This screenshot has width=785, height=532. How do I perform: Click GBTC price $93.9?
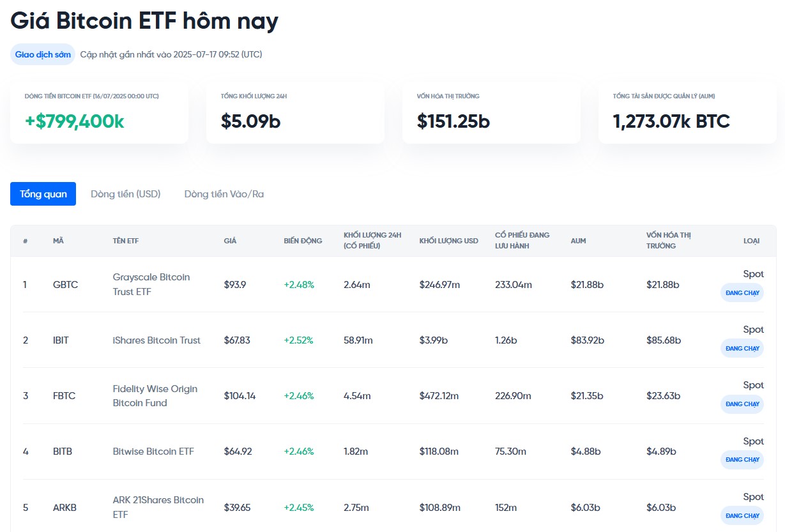[235, 284]
